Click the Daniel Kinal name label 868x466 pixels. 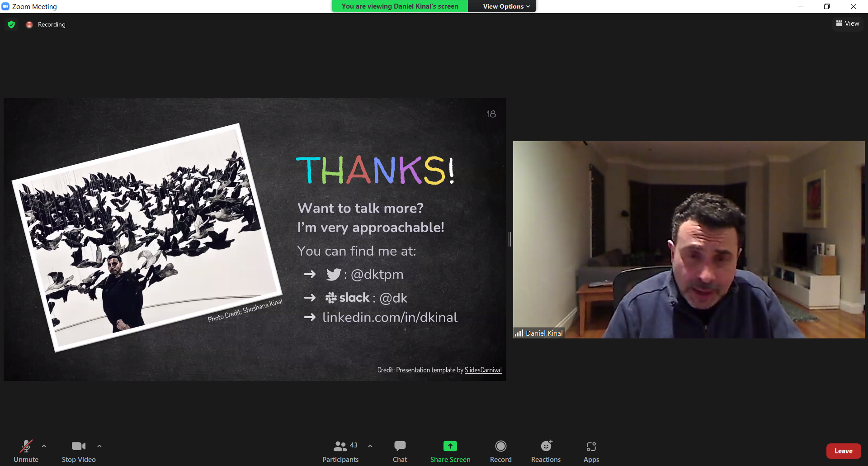(544, 333)
